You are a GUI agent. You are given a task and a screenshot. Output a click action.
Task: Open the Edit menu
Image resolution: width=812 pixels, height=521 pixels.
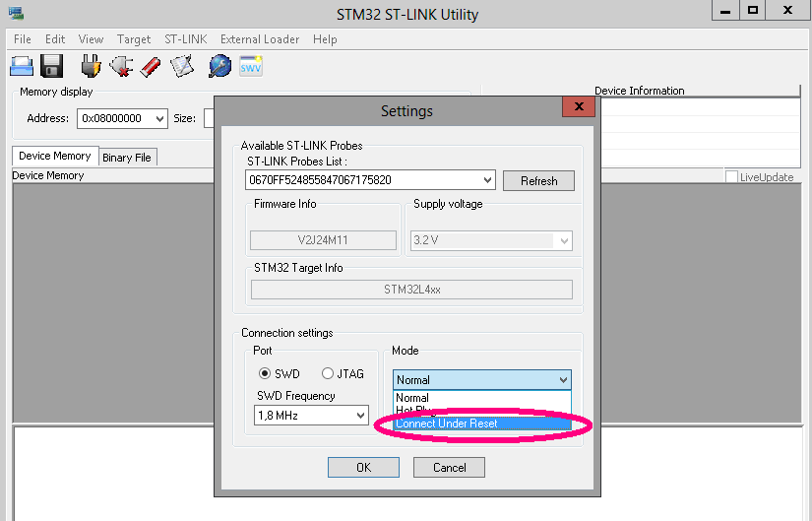[55, 39]
